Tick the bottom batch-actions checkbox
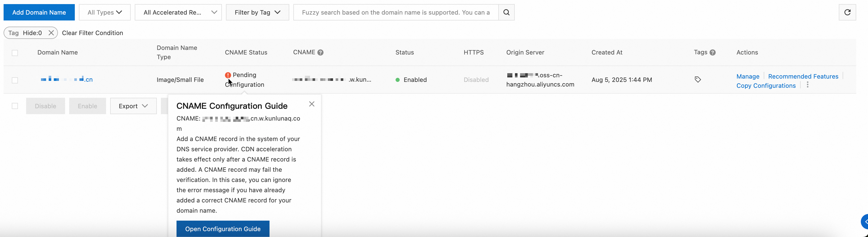Screen dimensions: 868x237 pyautogui.click(x=15, y=106)
